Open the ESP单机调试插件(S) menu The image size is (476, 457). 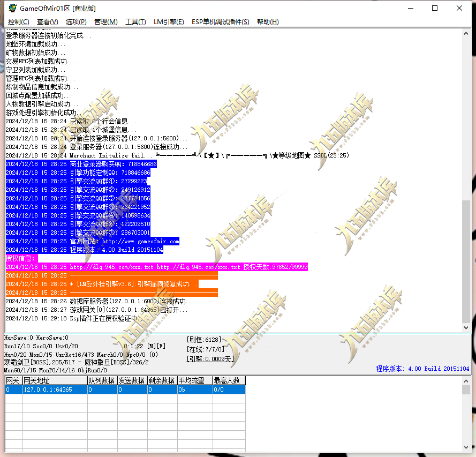[221, 22]
